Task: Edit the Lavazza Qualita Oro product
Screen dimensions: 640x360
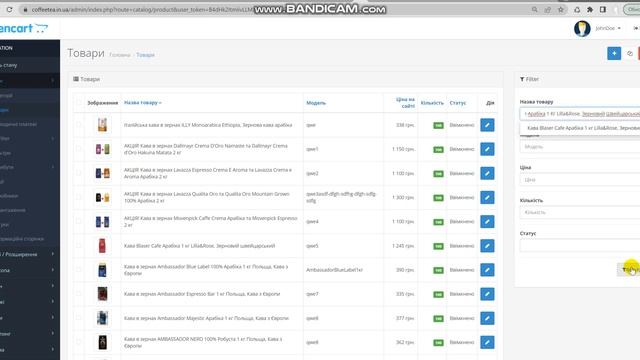Action: [x=487, y=198]
